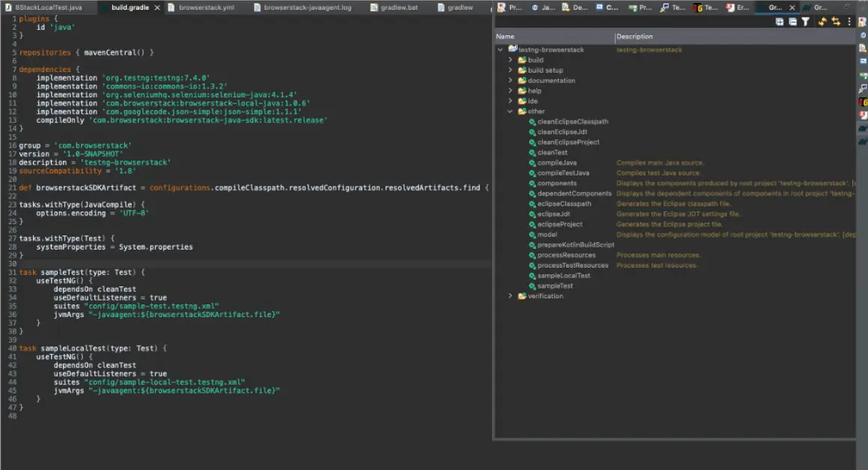The width and height of the screenshot is (868, 470).
Task: Select the sampleLocalTest task
Action: (x=563, y=275)
